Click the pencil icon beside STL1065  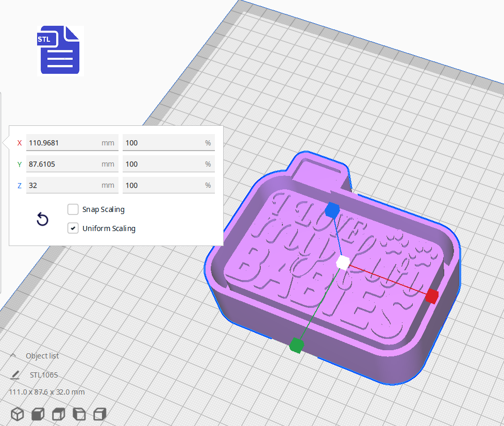click(16, 375)
